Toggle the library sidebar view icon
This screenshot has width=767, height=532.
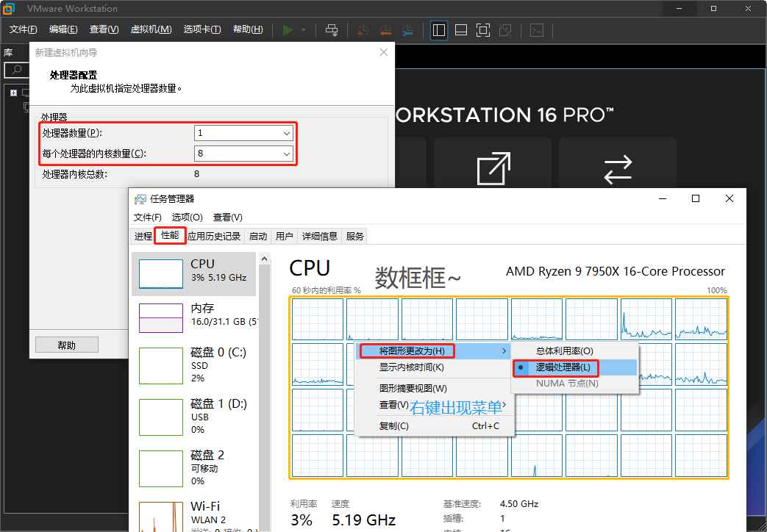(x=439, y=30)
